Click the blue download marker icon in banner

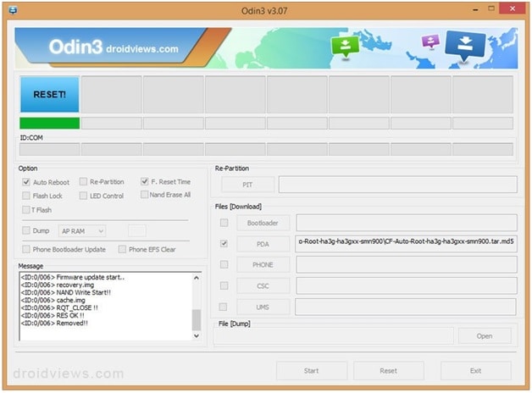click(x=465, y=47)
